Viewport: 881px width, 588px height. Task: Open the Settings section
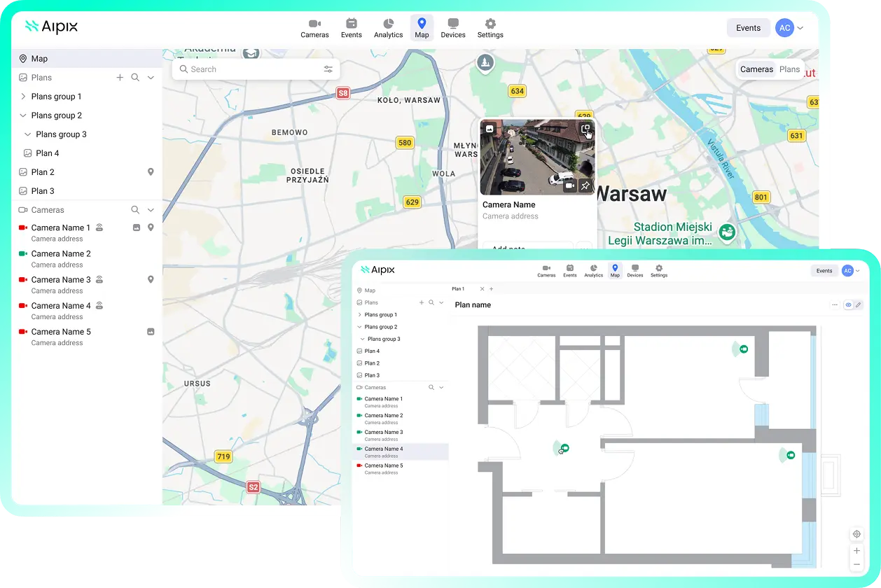coord(490,27)
